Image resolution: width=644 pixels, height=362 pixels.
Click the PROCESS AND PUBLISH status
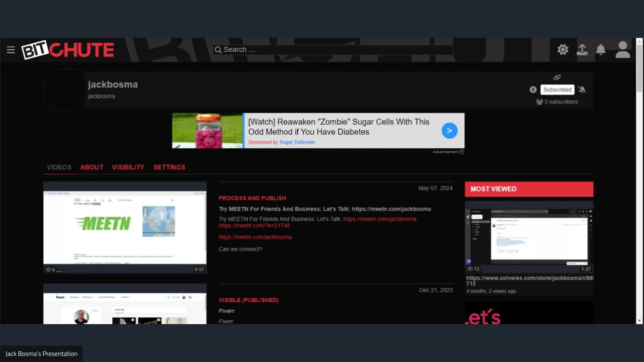pyautogui.click(x=252, y=198)
